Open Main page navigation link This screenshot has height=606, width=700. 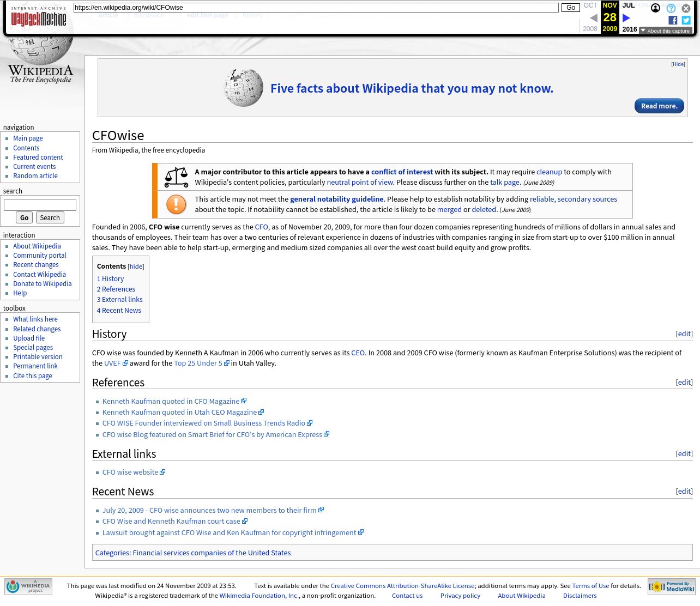click(28, 138)
